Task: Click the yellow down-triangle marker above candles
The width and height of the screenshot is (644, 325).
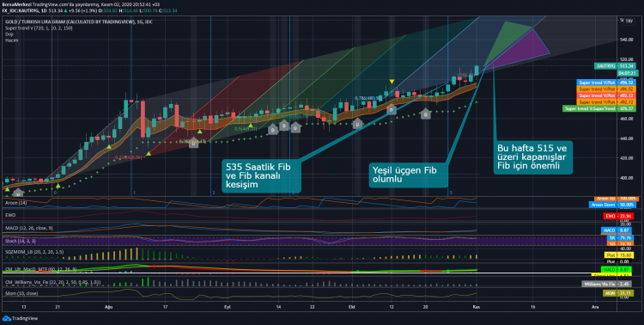Action: (392, 82)
